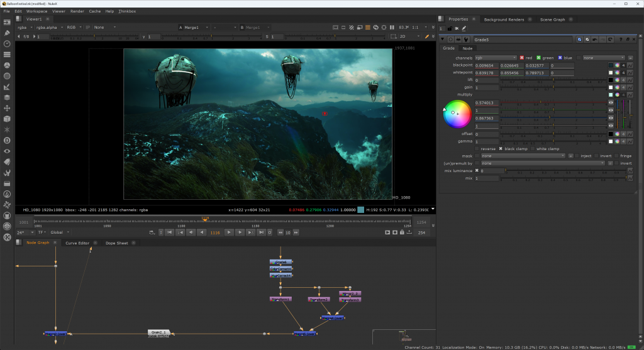Toggle the blue channel checkbox

560,58
